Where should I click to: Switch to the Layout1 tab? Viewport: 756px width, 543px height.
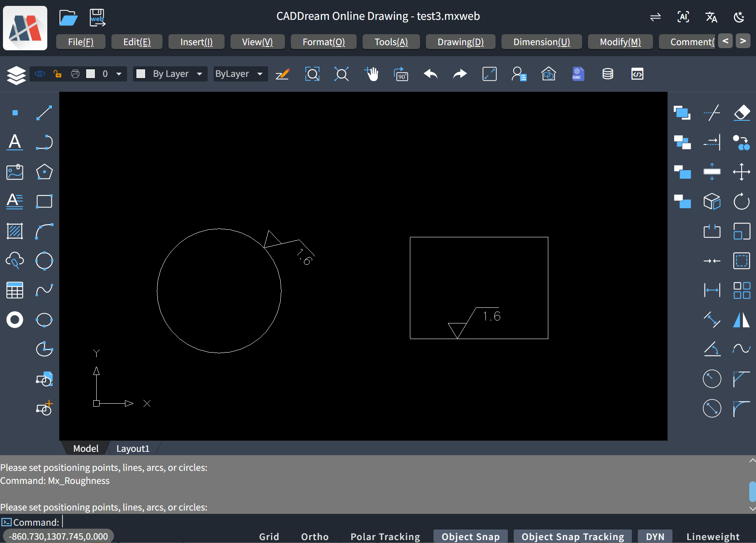[133, 448]
